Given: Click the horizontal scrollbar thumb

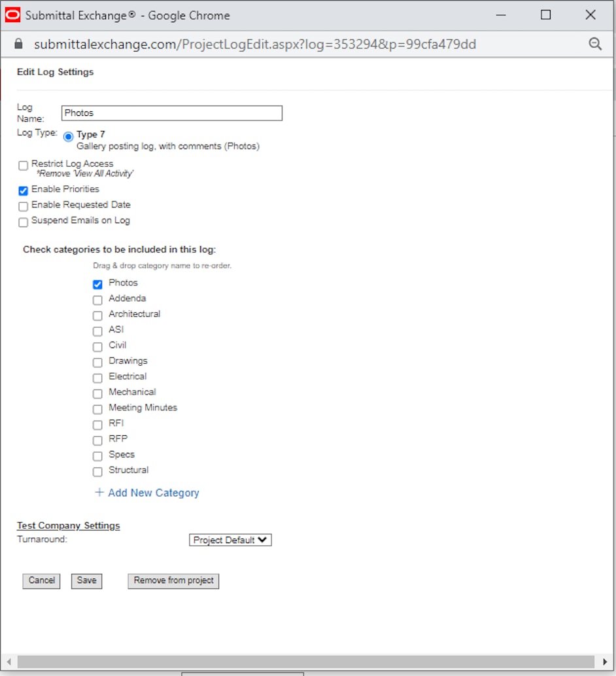Looking at the screenshot, I should pyautogui.click(x=306, y=661).
